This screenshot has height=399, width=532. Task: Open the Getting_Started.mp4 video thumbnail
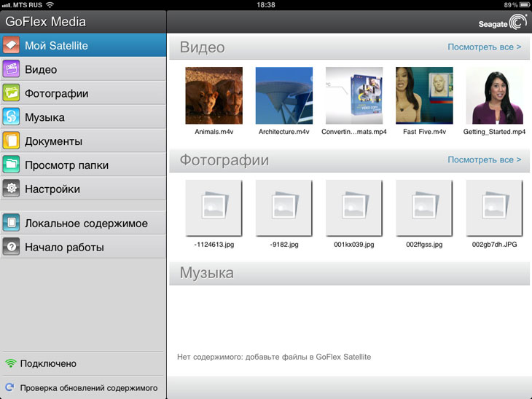(494, 95)
